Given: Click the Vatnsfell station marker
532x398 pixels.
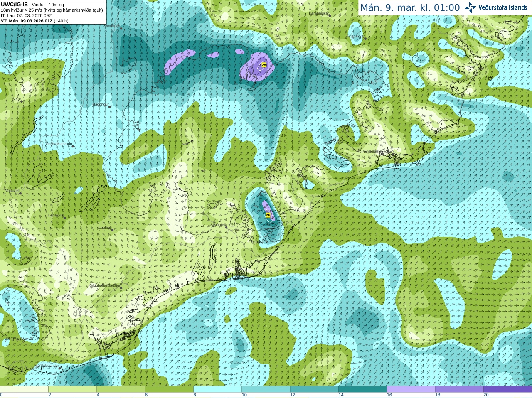Looking at the screenshot, I should click(20, 193).
